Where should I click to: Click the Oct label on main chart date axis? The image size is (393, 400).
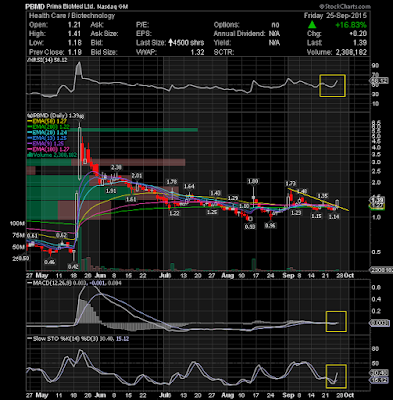[349, 275]
